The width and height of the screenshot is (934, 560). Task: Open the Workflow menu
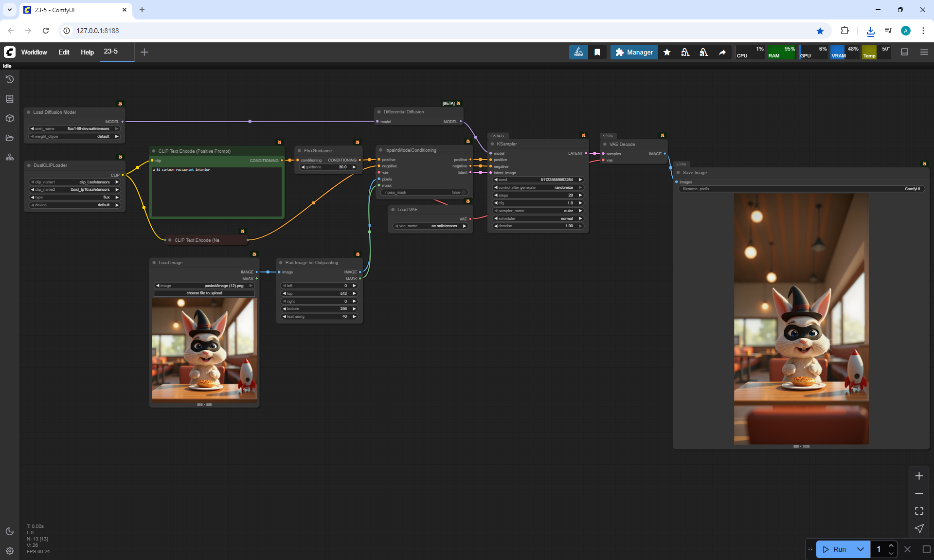pyautogui.click(x=34, y=52)
